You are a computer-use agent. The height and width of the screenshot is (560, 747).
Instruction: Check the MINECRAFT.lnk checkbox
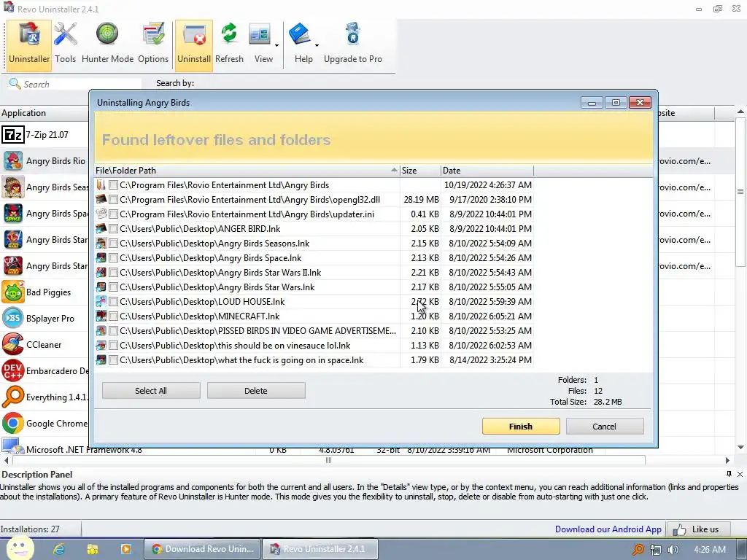(113, 316)
